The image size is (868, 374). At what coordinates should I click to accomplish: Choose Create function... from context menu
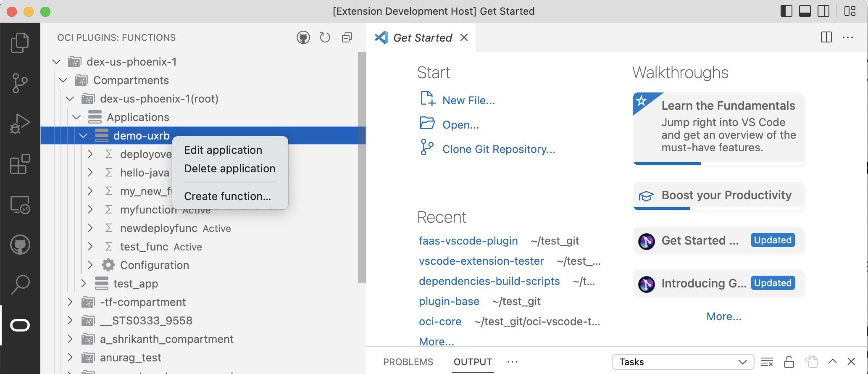point(227,196)
